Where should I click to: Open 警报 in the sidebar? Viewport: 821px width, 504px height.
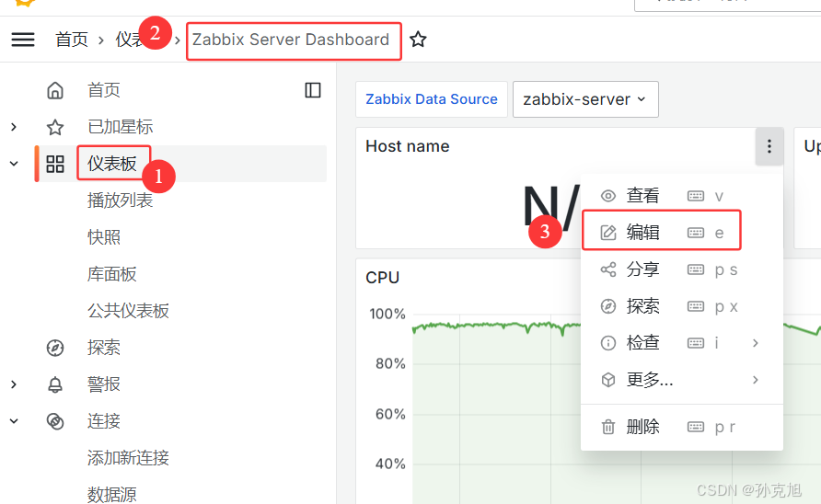[104, 384]
